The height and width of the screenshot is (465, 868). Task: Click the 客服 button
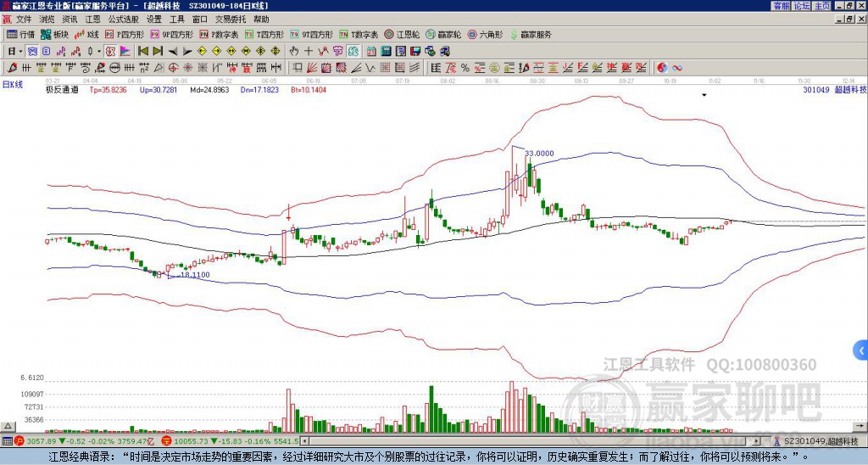point(782,6)
